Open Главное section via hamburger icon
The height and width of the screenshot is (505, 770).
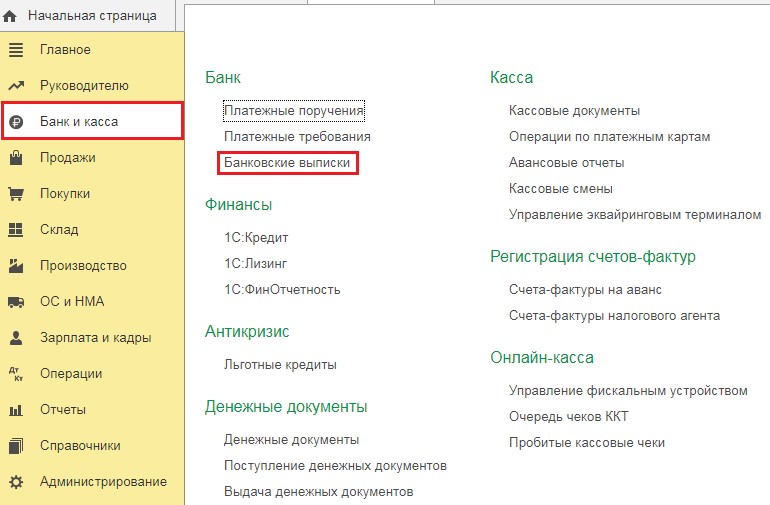tap(16, 50)
